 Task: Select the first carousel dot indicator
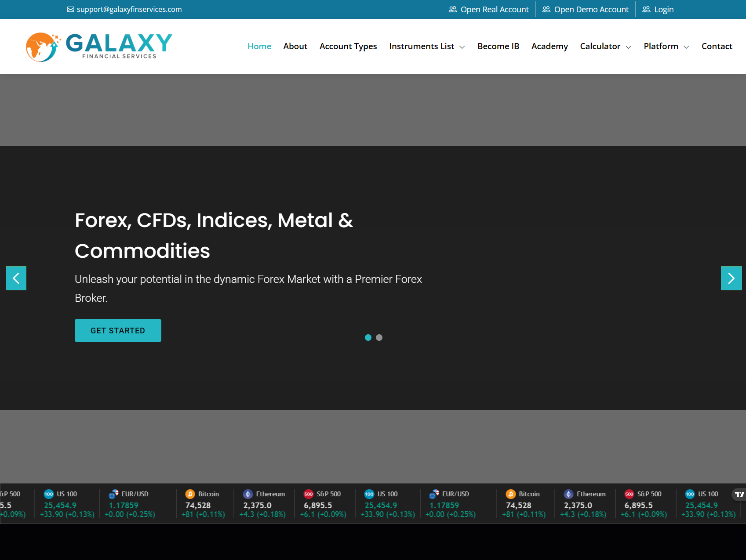click(x=368, y=337)
